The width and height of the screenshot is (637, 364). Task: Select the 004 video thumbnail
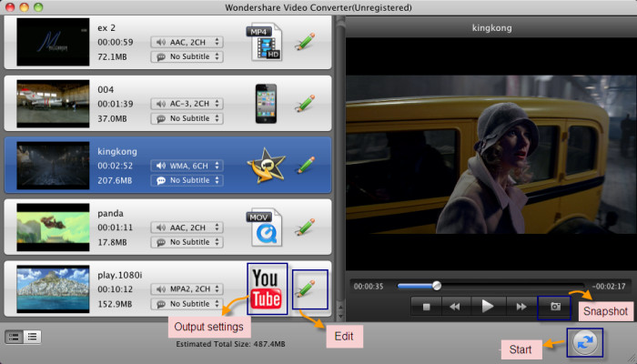[x=53, y=104]
